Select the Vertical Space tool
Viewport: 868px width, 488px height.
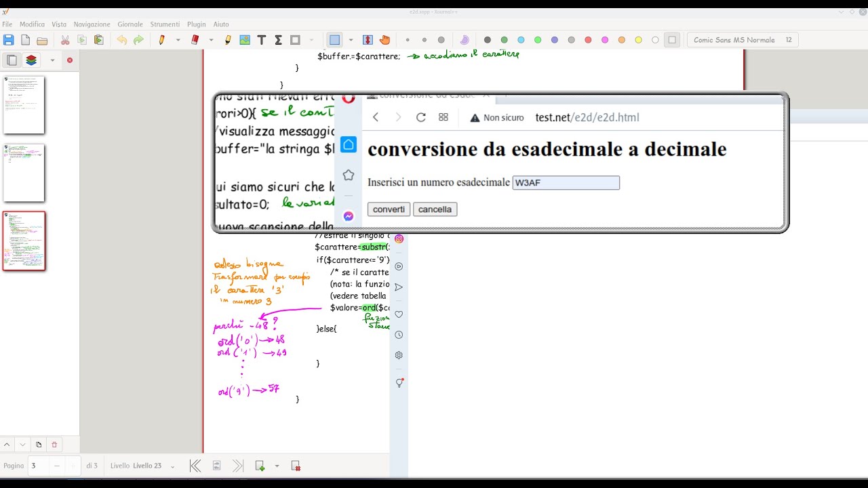click(368, 40)
